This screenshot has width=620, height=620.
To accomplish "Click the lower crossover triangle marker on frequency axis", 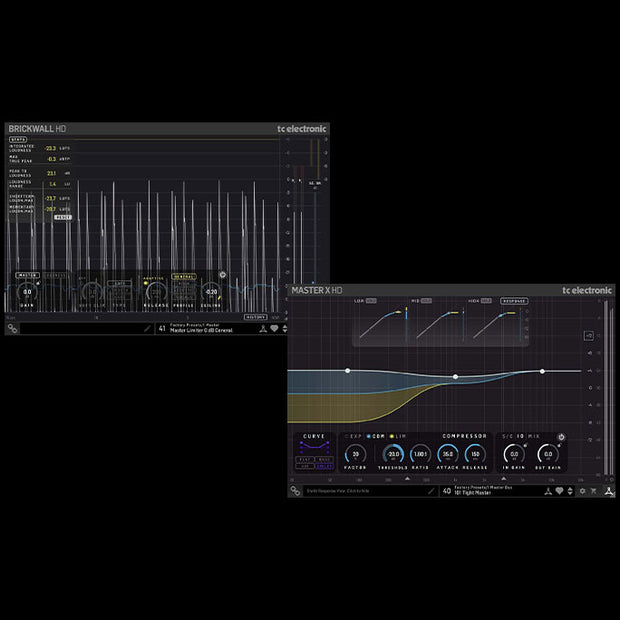I will click(x=407, y=478).
